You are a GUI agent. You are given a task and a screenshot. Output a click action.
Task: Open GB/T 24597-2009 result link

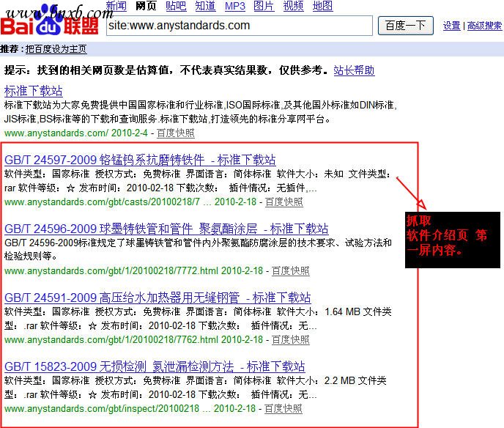tap(140, 160)
